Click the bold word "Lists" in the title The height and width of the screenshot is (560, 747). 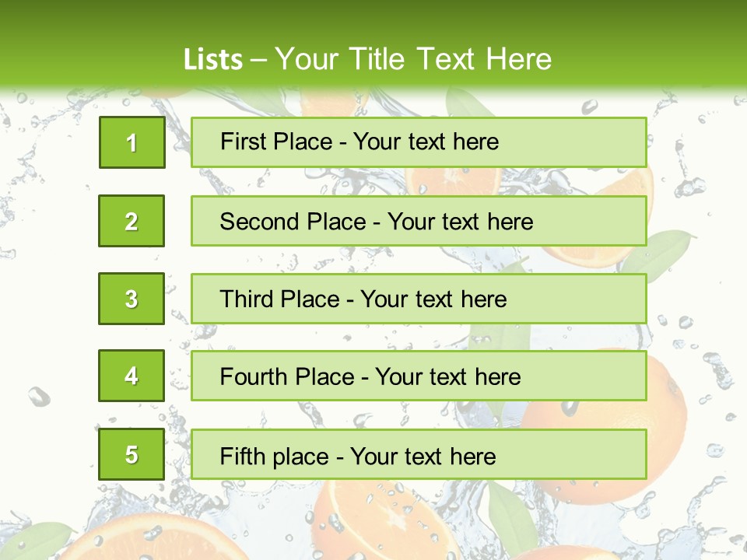tap(212, 60)
